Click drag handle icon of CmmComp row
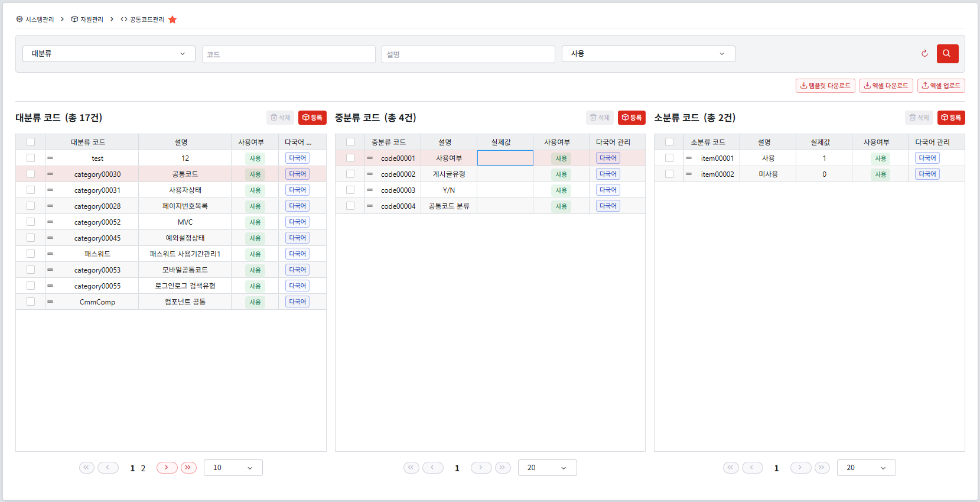 coord(50,302)
